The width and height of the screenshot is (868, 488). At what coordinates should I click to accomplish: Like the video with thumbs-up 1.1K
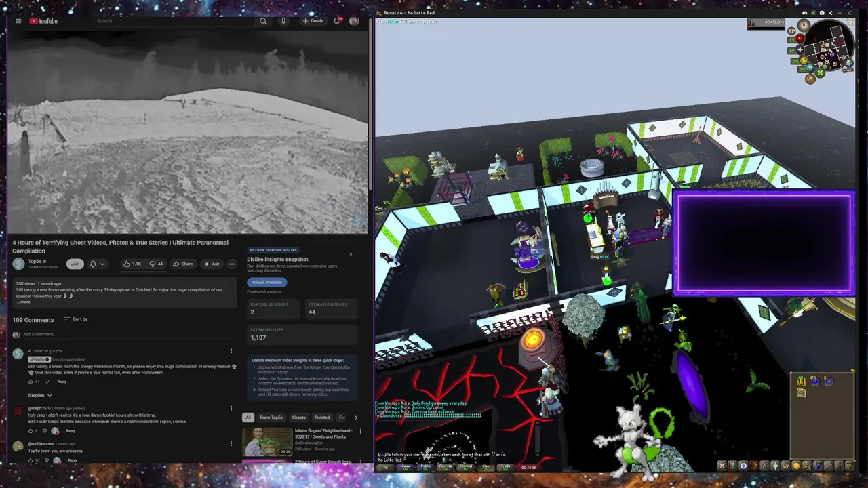click(x=132, y=264)
